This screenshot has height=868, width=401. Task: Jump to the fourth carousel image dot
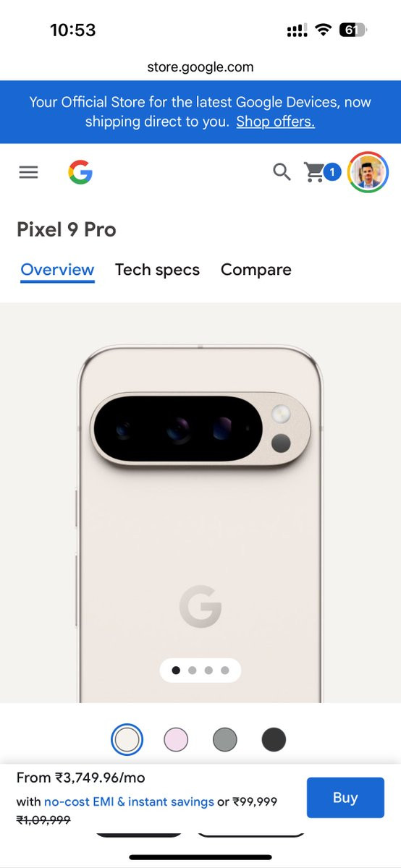point(225,671)
